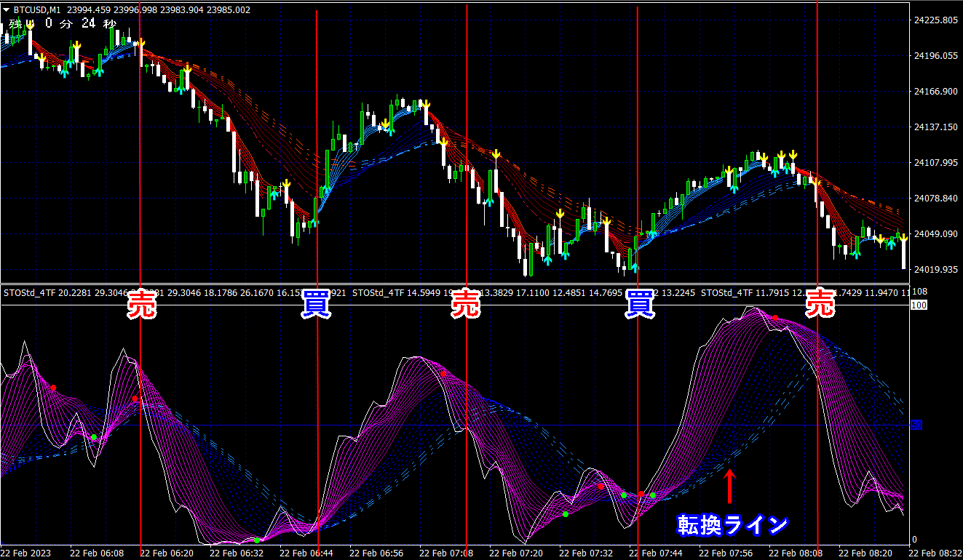This screenshot has height=560, width=963.
Task: Click the 22 Feb 06:44 time label
Action: coord(306,553)
